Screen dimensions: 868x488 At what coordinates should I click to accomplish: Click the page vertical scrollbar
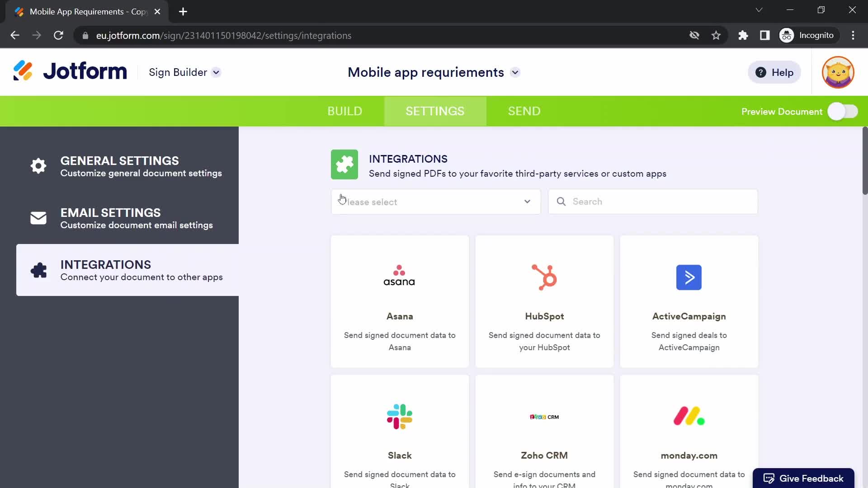coord(865,161)
